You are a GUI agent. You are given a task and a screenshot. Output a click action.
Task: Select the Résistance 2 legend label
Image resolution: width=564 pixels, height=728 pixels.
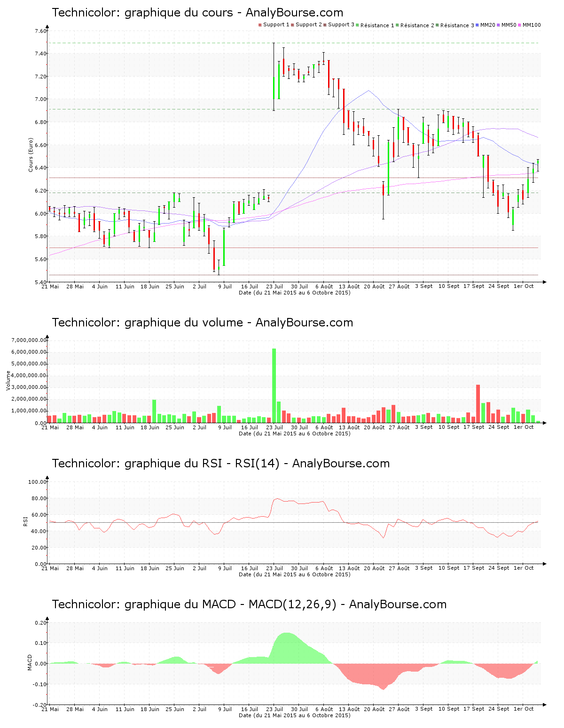coord(417,25)
